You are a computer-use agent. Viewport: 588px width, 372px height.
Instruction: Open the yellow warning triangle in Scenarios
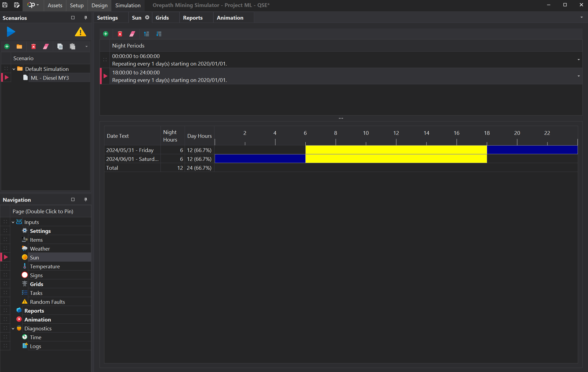pos(80,32)
